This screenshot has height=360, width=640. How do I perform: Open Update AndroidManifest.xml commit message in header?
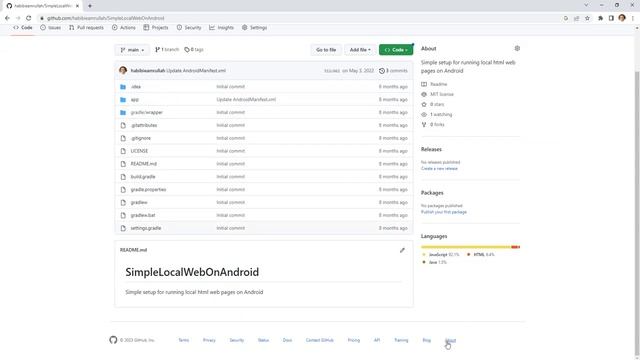coord(196,71)
